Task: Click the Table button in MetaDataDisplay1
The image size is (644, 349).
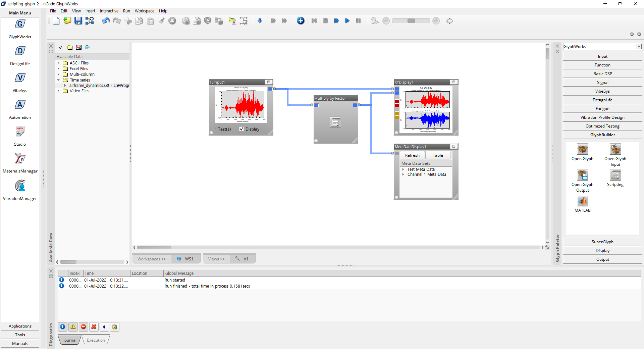Action: point(438,155)
